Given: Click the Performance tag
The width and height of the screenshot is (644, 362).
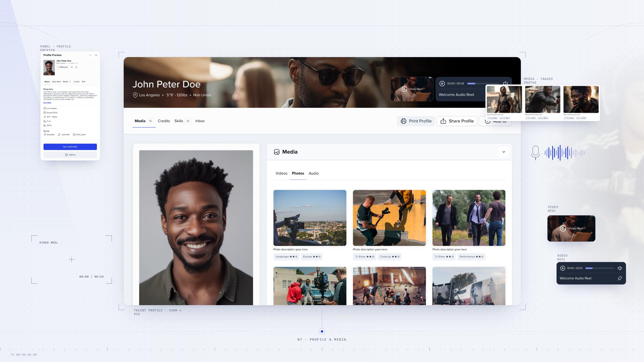Looking at the screenshot, I should (x=471, y=257).
